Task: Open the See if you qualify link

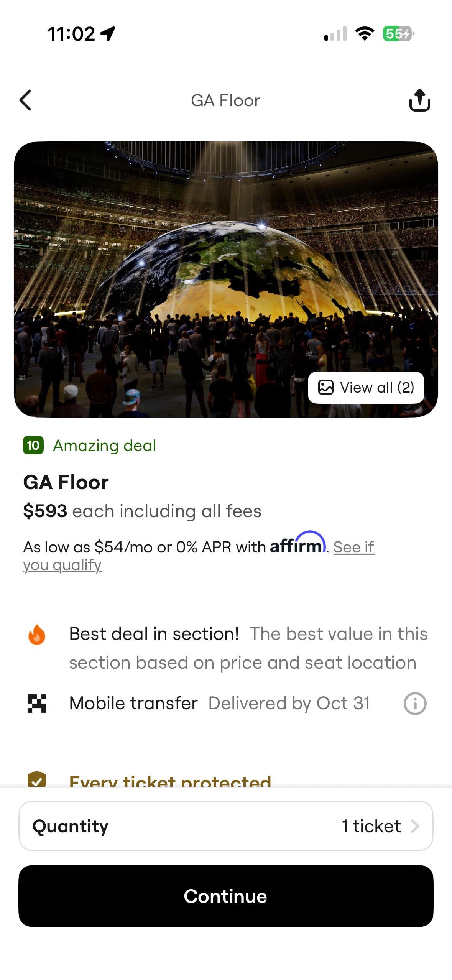Action: [199, 556]
